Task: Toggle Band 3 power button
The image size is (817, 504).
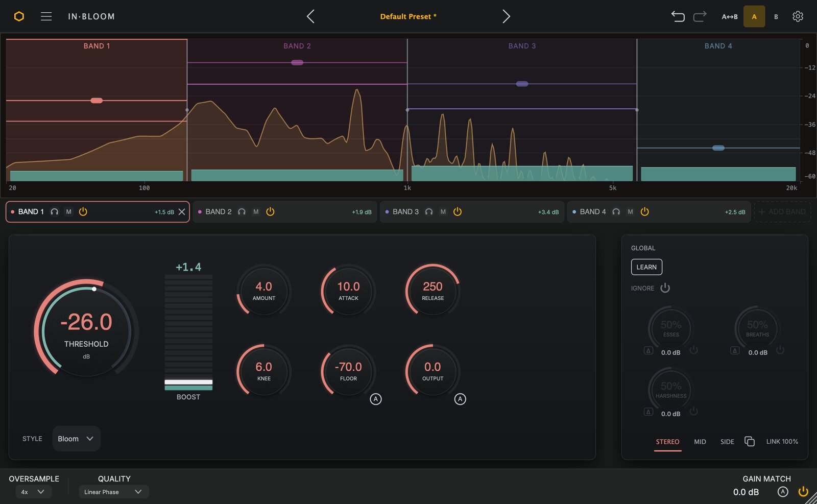Action: tap(458, 211)
